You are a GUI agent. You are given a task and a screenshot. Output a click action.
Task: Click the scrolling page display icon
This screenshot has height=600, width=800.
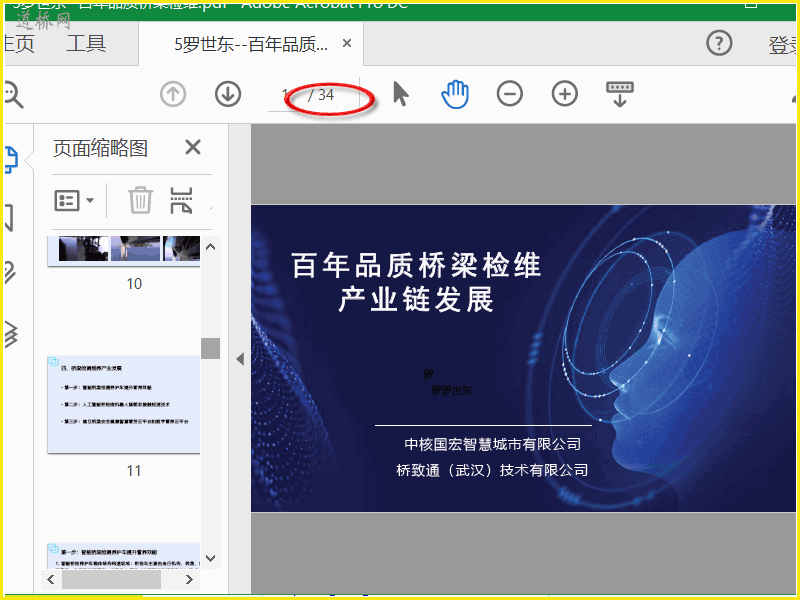click(x=620, y=94)
